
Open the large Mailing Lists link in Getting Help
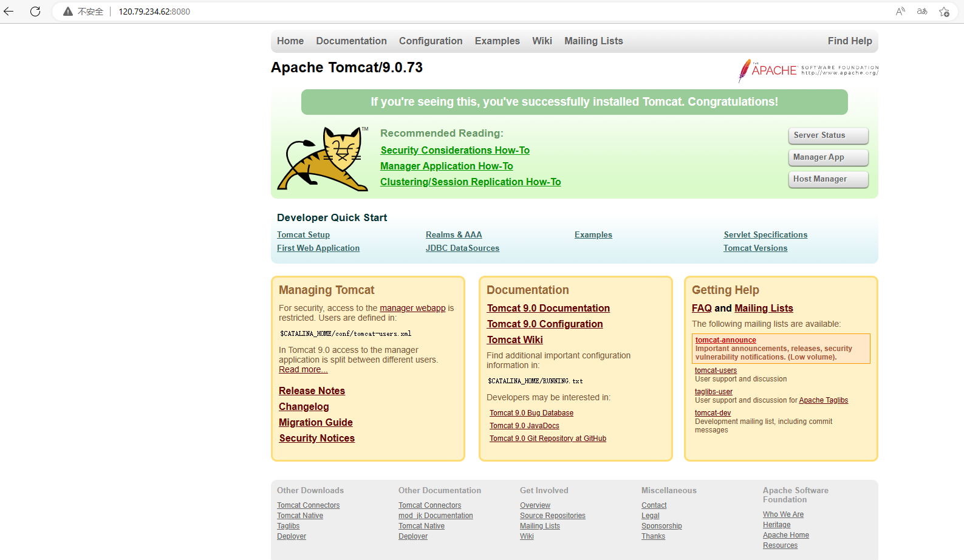(x=764, y=308)
